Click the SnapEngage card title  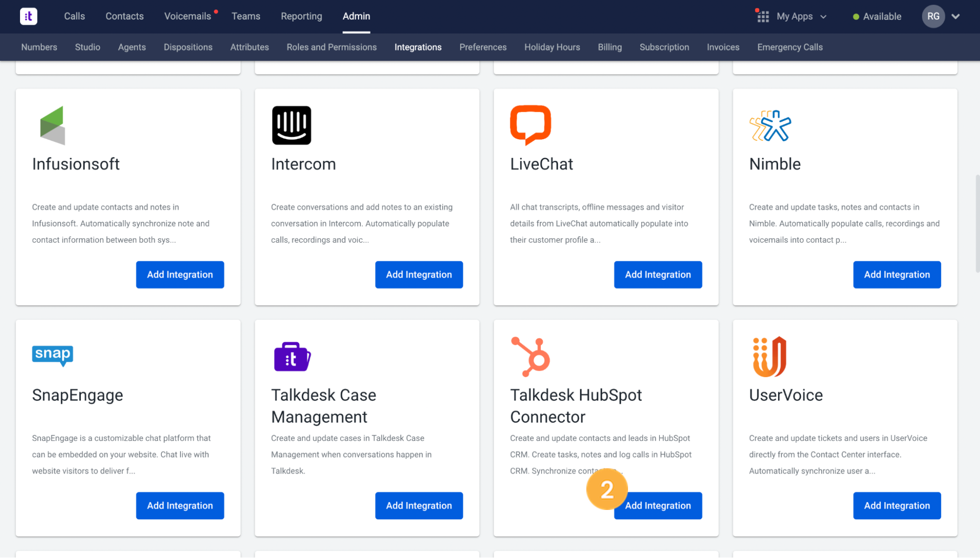tap(77, 395)
